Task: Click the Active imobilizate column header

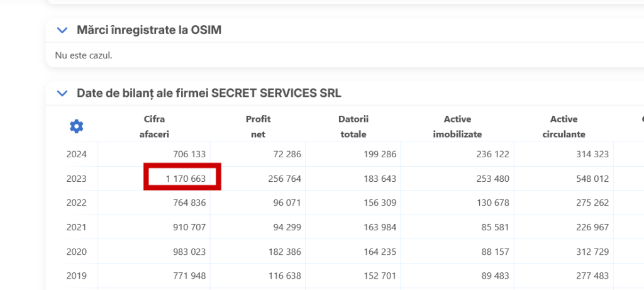Action: (x=457, y=126)
